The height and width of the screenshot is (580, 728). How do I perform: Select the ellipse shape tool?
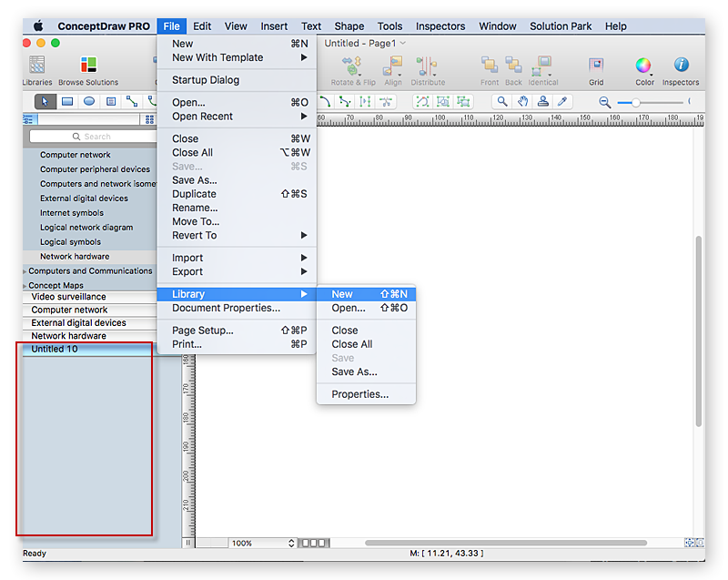pos(89,101)
